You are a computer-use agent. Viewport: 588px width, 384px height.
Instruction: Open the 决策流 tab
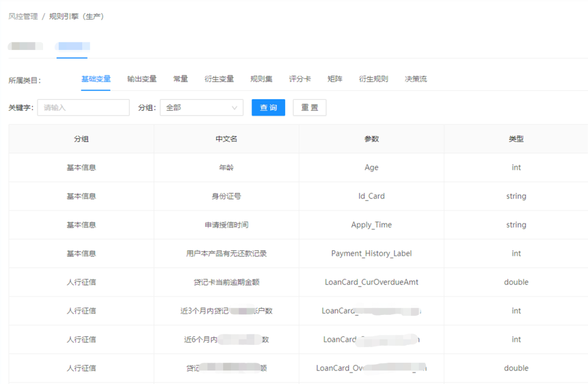[x=415, y=79]
